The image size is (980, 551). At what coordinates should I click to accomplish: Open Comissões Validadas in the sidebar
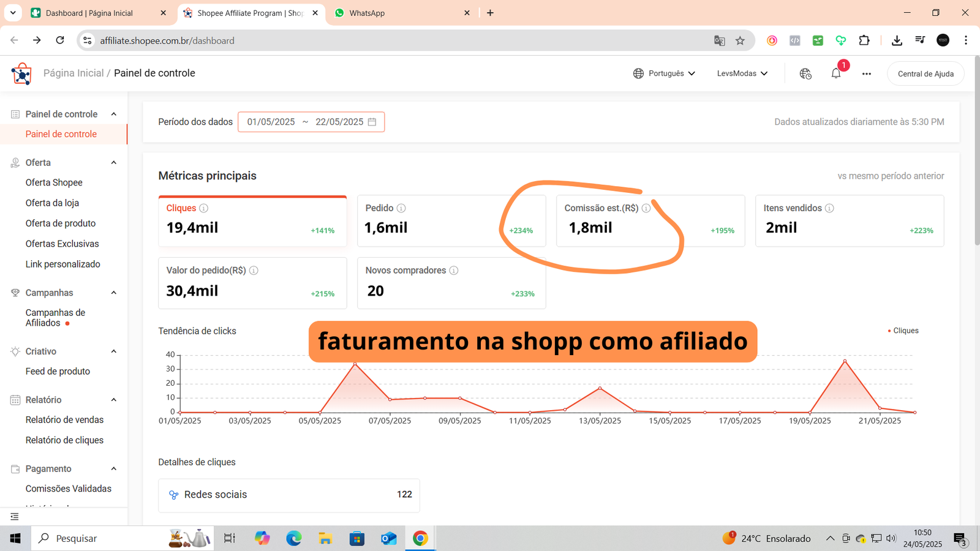coord(69,489)
